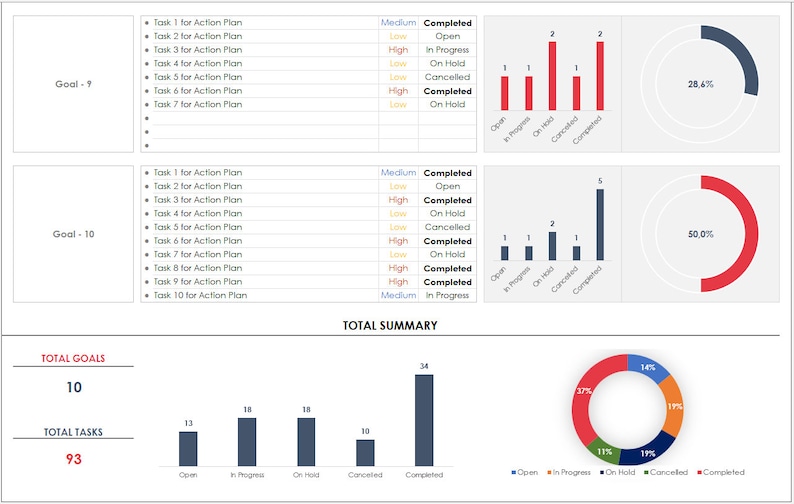Image resolution: width=794 pixels, height=504 pixels.
Task: Click the 50,0% donut center label
Action: tap(701, 234)
